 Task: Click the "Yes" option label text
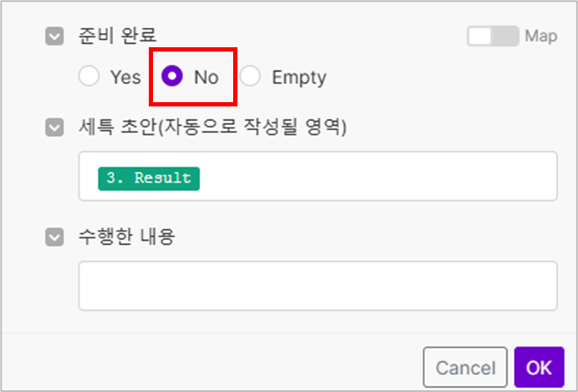pyautogui.click(x=125, y=78)
